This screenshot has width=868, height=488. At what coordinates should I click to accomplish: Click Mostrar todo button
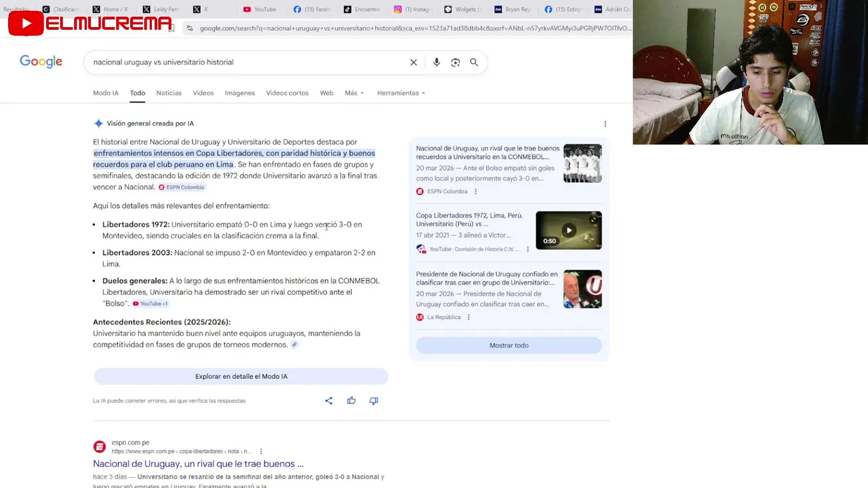pyautogui.click(x=509, y=346)
